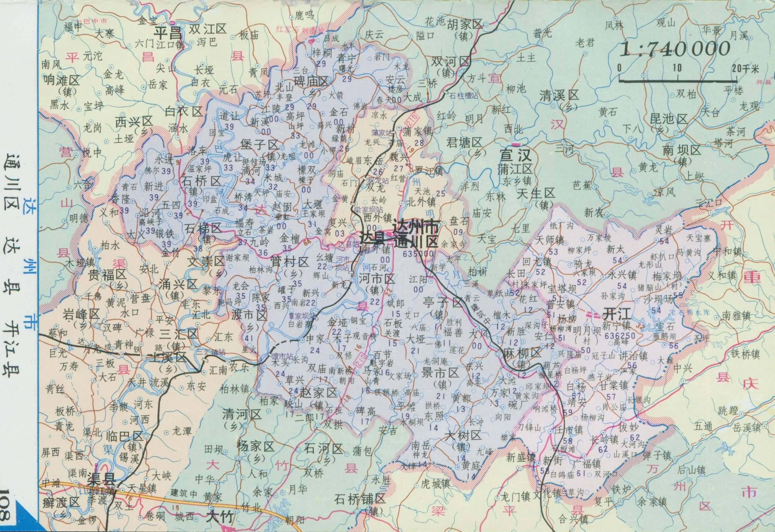Click the 石河区 district label
775x532 pixels.
pyautogui.click(x=323, y=449)
